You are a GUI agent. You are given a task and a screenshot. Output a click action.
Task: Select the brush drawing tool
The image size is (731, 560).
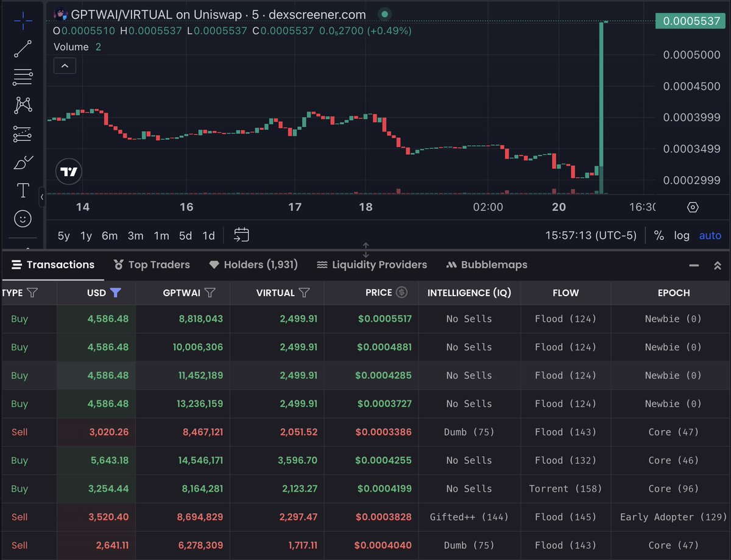[x=23, y=162]
